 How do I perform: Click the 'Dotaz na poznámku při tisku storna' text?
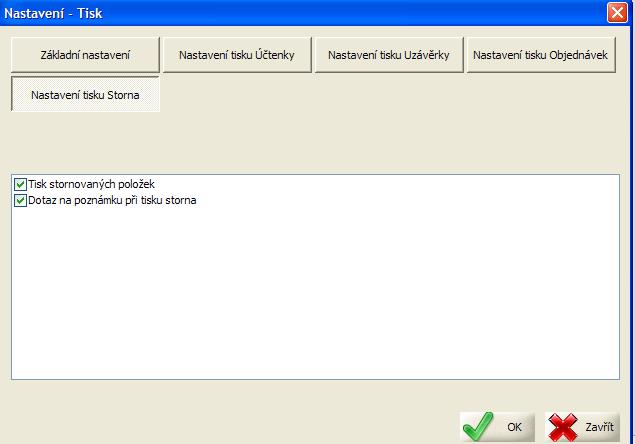pyautogui.click(x=111, y=201)
